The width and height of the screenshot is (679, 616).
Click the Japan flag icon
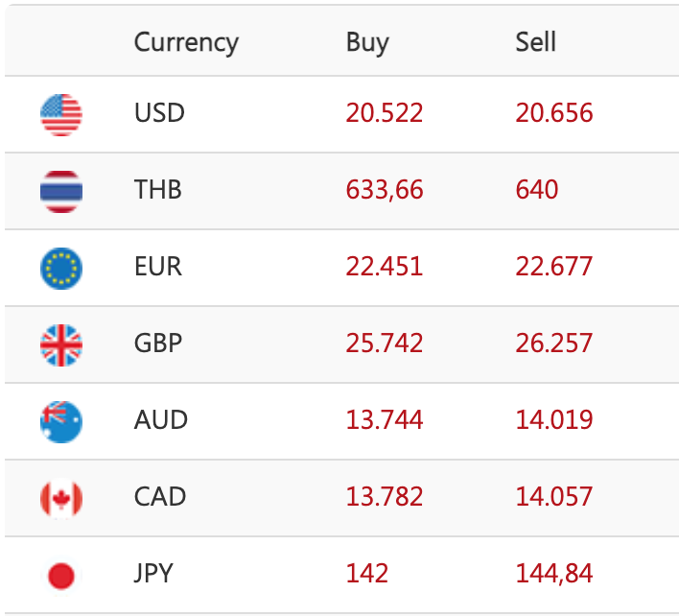coord(61,575)
